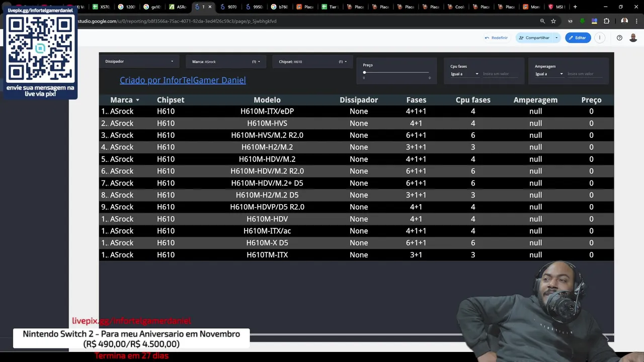Switch to the Cool browser tab
644x362 pixels.
pos(456,7)
